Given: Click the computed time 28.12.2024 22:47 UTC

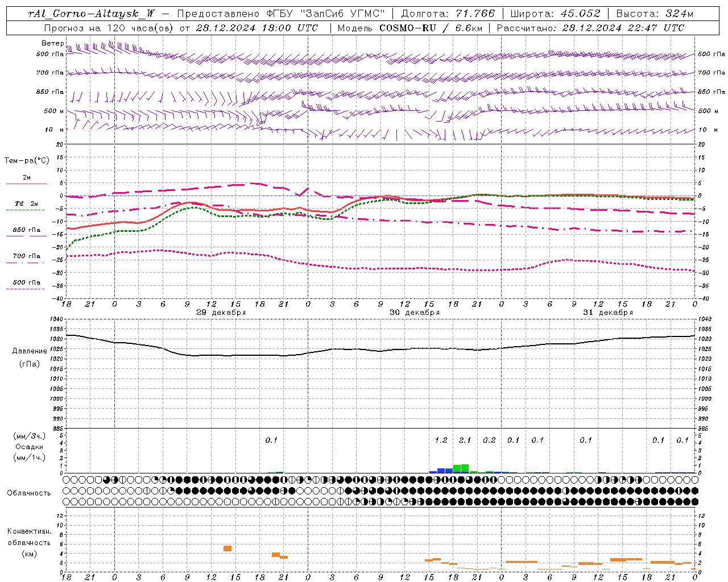Looking at the screenshot, I should click(x=623, y=28).
